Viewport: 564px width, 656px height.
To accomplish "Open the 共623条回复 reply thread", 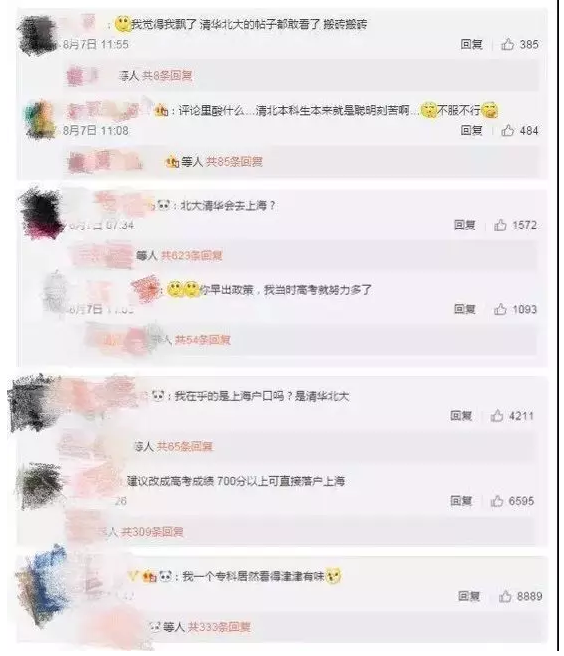I will tap(191, 255).
